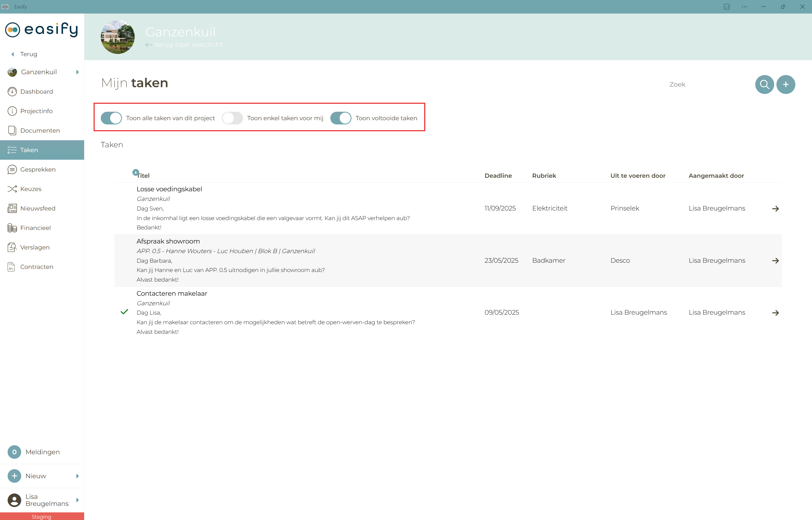Go to Financieel in the sidebar

(35, 228)
